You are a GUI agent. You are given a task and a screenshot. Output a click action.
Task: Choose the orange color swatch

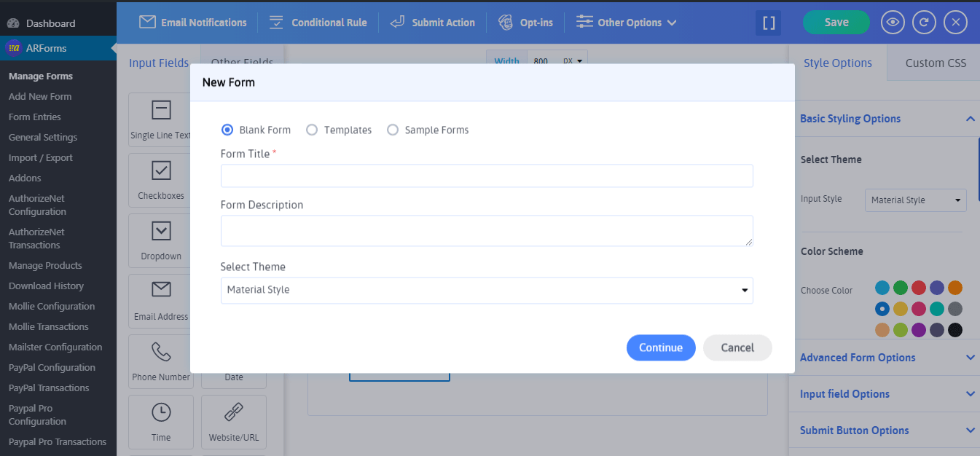pos(955,288)
